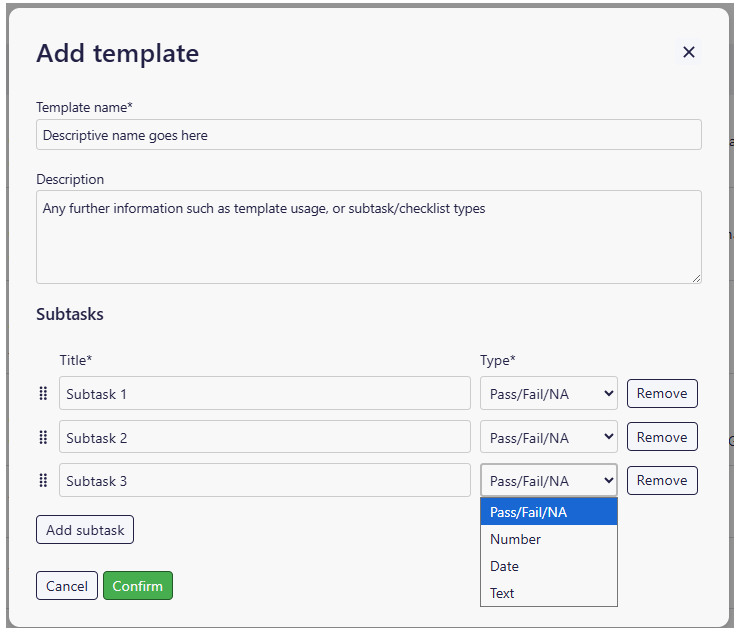The height and width of the screenshot is (634, 742).
Task: Select Pass/Fail/NA option in the list
Action: pyautogui.click(x=548, y=512)
